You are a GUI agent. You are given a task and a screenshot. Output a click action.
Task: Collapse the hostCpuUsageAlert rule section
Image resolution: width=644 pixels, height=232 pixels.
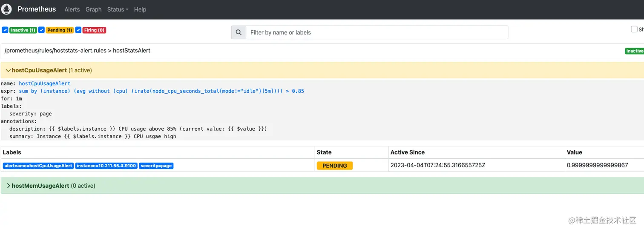(9, 70)
